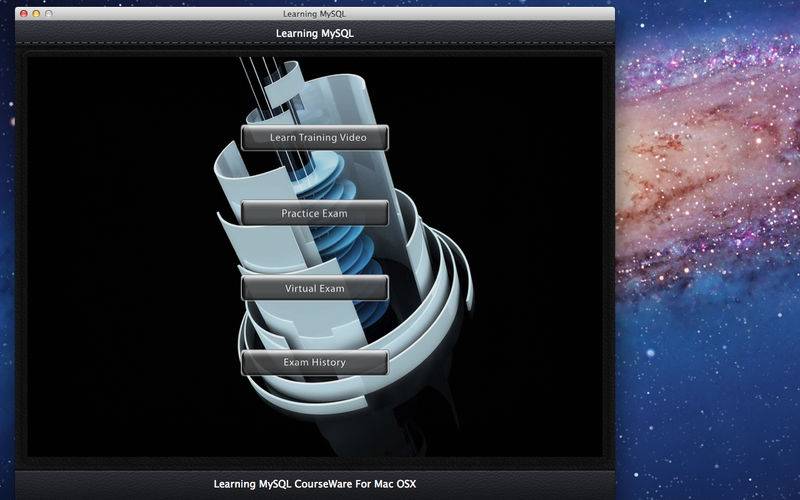800x500 pixels.
Task: Start the Practice Exam
Action: pyautogui.click(x=315, y=213)
